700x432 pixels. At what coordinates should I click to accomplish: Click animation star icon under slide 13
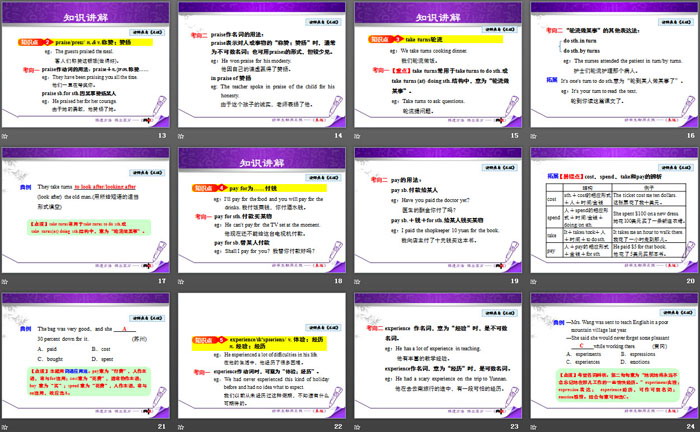click(5, 136)
